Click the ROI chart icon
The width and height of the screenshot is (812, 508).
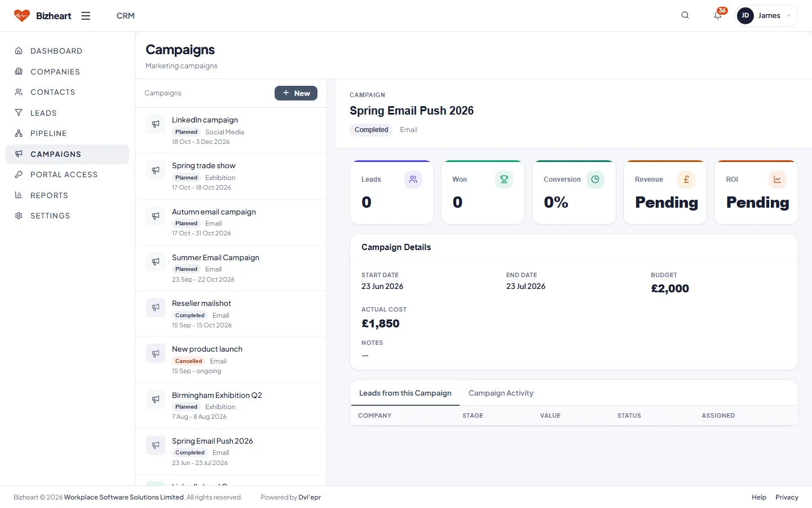[778, 179]
